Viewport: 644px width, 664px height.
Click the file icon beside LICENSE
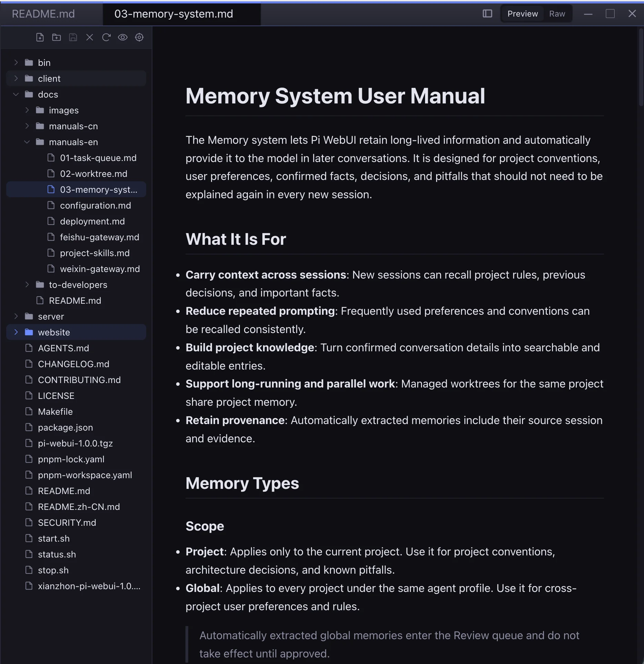coord(29,395)
